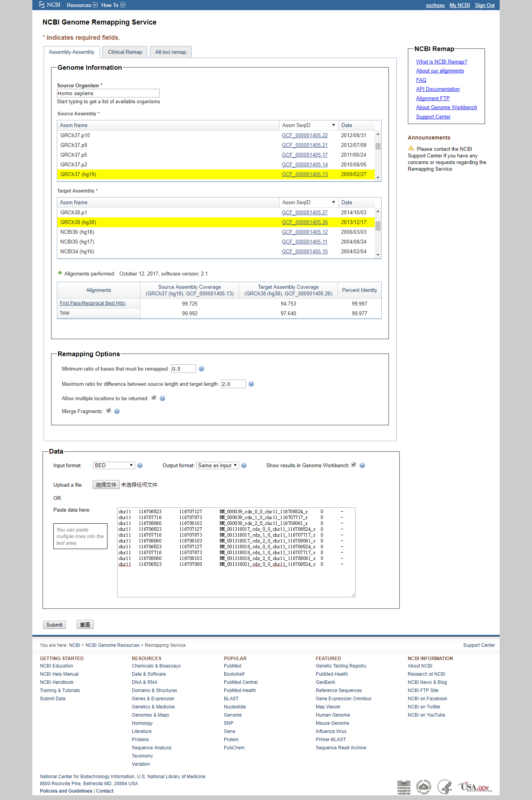Open the sxzhuxu account link
Screen dimensions: 532x800
(435, 5)
